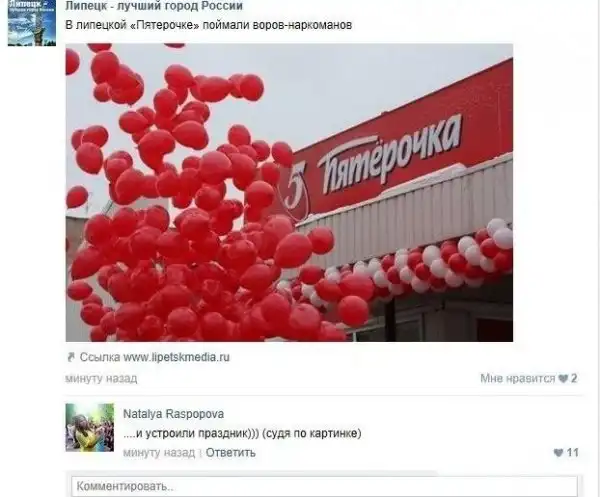Open Natalya Raspopova's avatar picture

click(90, 428)
